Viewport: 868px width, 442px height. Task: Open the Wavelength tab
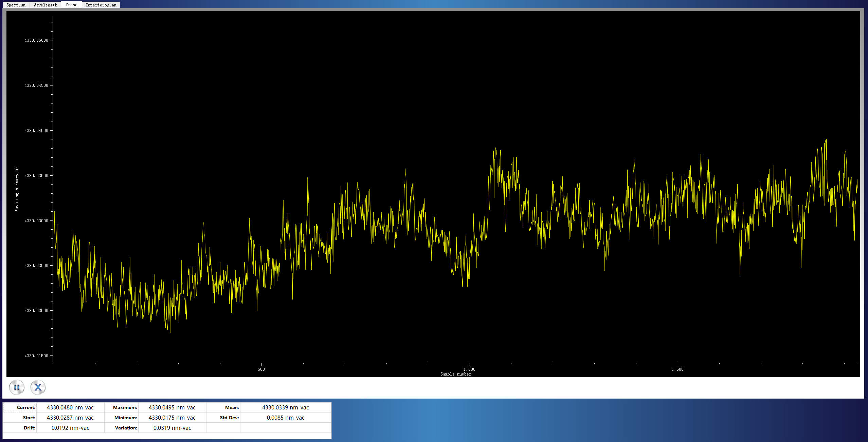click(46, 5)
